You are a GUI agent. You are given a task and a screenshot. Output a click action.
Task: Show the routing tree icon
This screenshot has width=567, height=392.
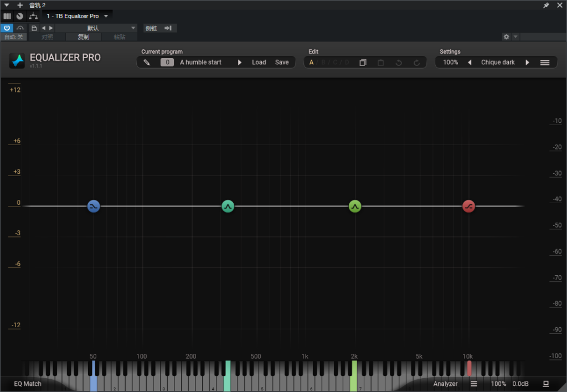click(x=33, y=16)
